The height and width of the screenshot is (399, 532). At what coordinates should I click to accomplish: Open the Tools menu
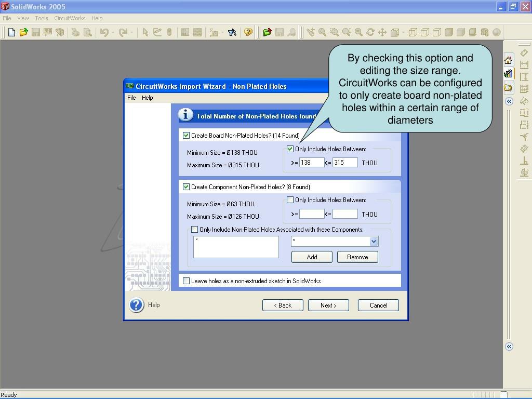point(42,18)
